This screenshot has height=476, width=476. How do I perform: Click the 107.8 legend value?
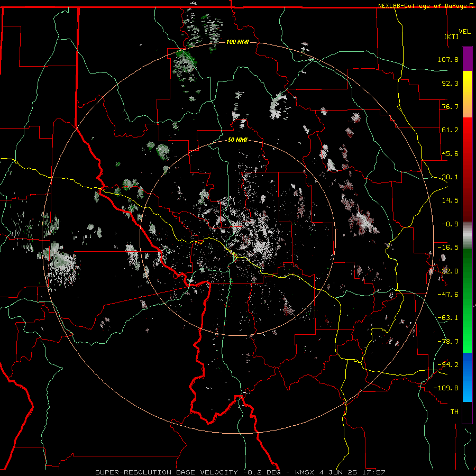point(448,59)
